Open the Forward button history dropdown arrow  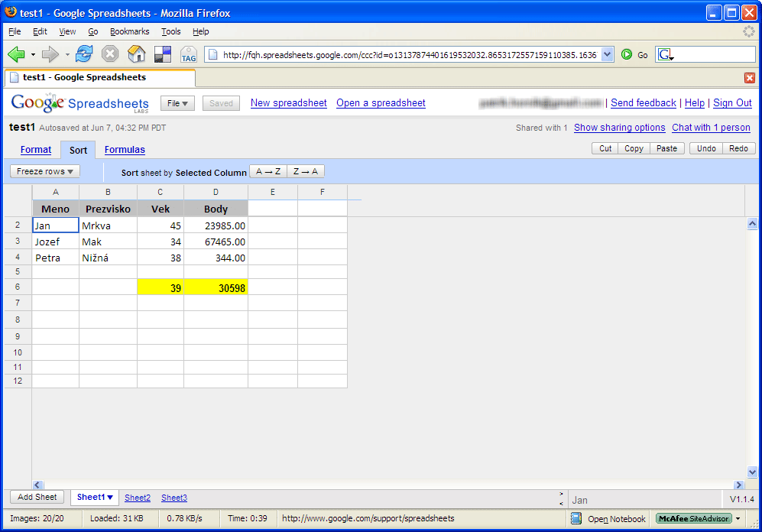pyautogui.click(x=67, y=55)
